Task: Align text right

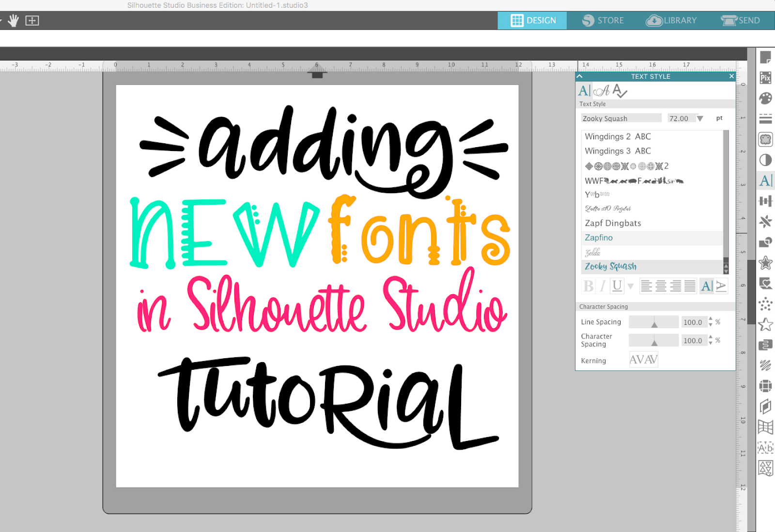Action: (x=675, y=286)
